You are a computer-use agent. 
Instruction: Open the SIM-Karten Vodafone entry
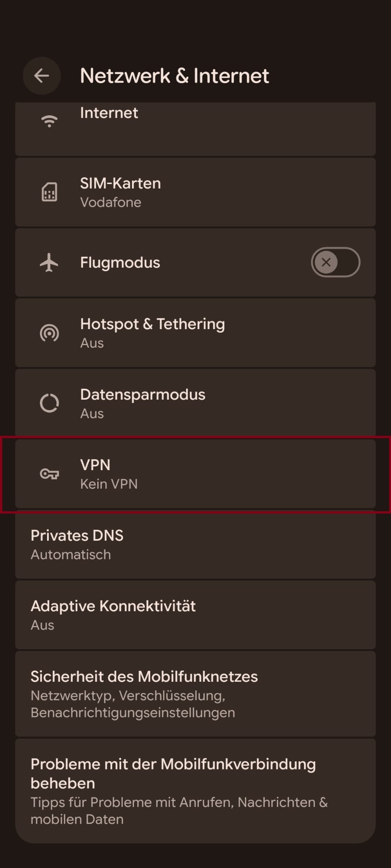point(195,192)
